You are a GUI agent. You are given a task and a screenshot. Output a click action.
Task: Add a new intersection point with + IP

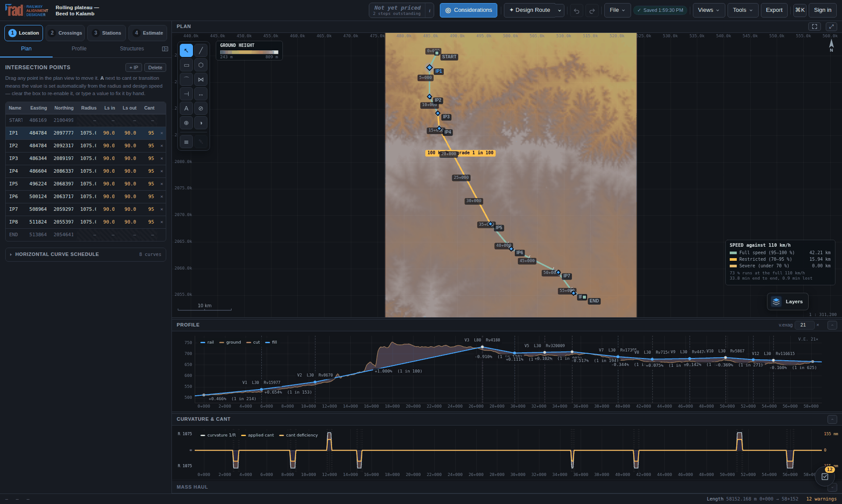tap(134, 67)
